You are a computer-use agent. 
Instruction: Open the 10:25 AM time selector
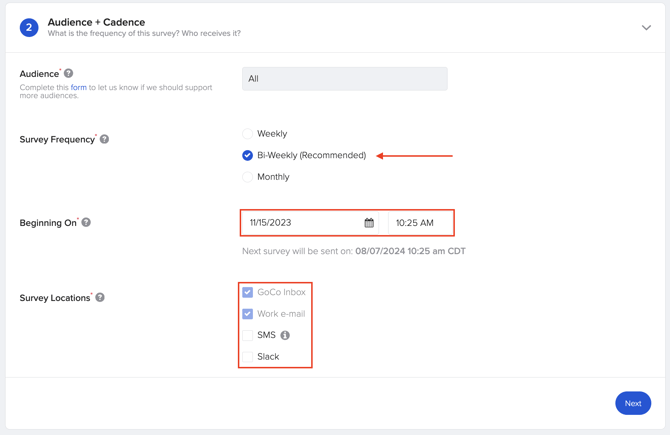click(420, 223)
